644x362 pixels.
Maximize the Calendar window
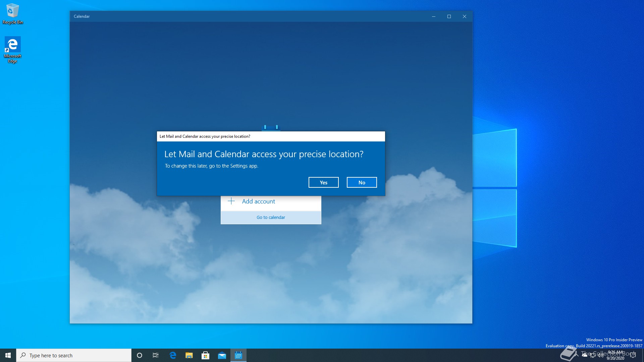(449, 16)
